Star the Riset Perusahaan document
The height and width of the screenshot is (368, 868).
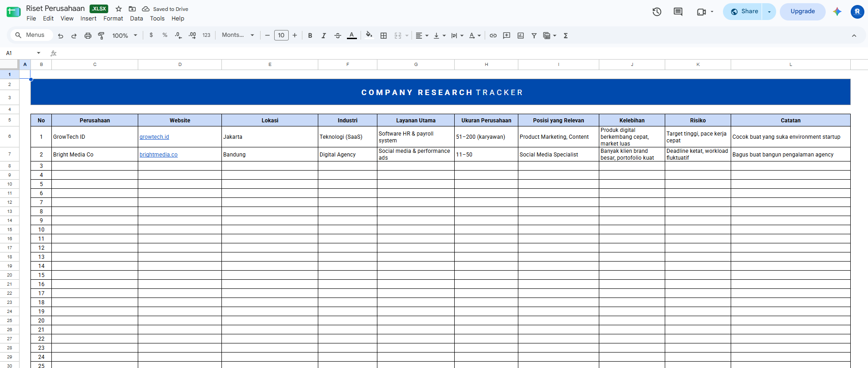(x=119, y=9)
